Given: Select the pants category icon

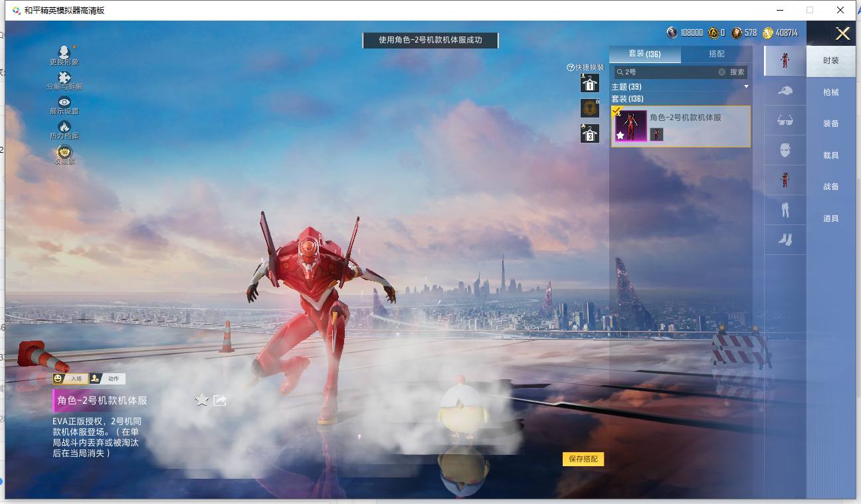Looking at the screenshot, I should [x=785, y=210].
